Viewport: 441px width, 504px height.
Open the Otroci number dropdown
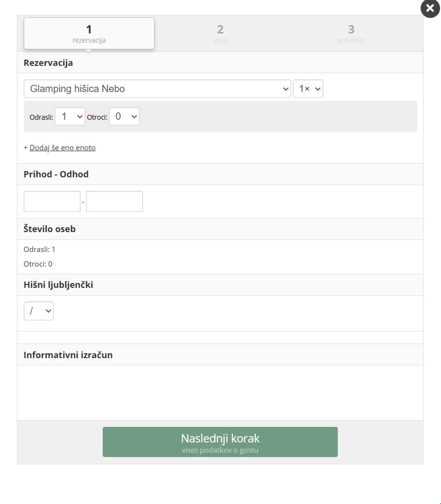pyautogui.click(x=124, y=116)
